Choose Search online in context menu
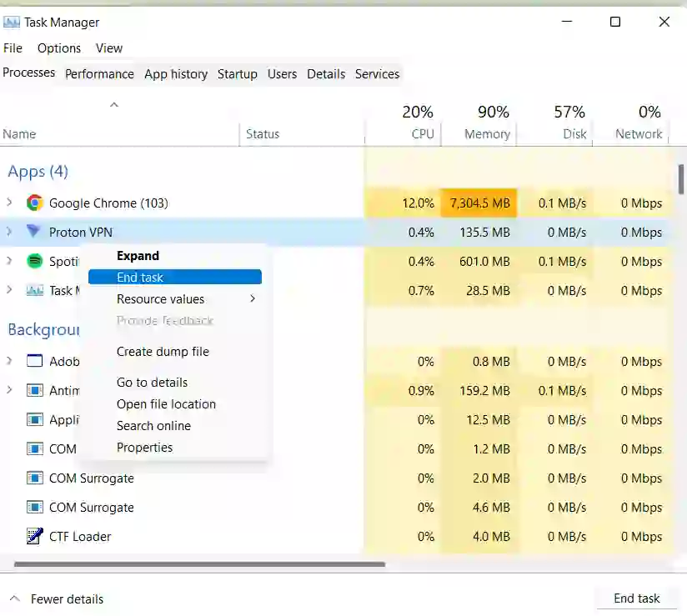The height and width of the screenshot is (616, 687). coord(175,425)
